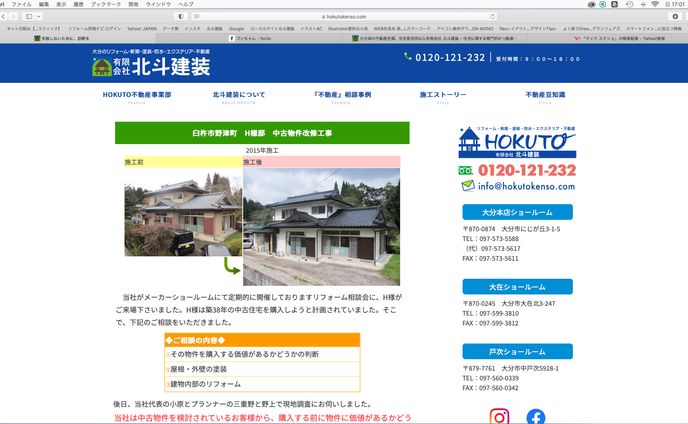Click the pink 施工後 label
Image resolution: width=688 pixels, height=424 pixels.
pos(322,162)
